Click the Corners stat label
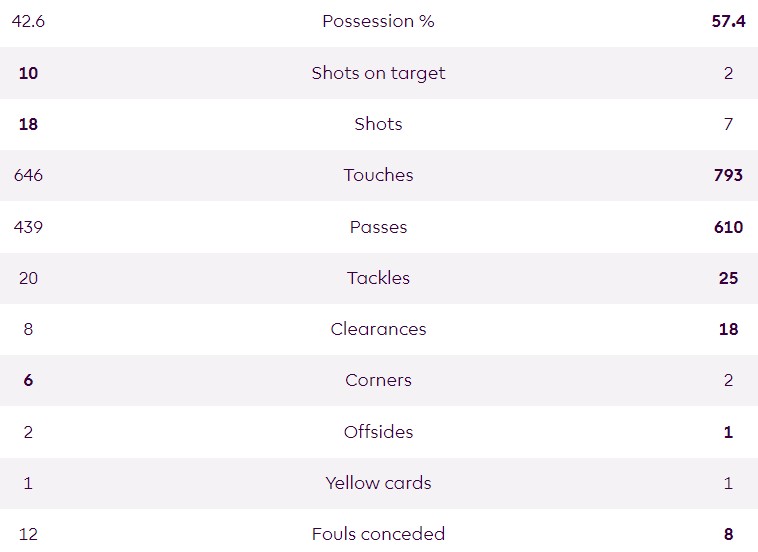758x552 pixels. point(378,380)
